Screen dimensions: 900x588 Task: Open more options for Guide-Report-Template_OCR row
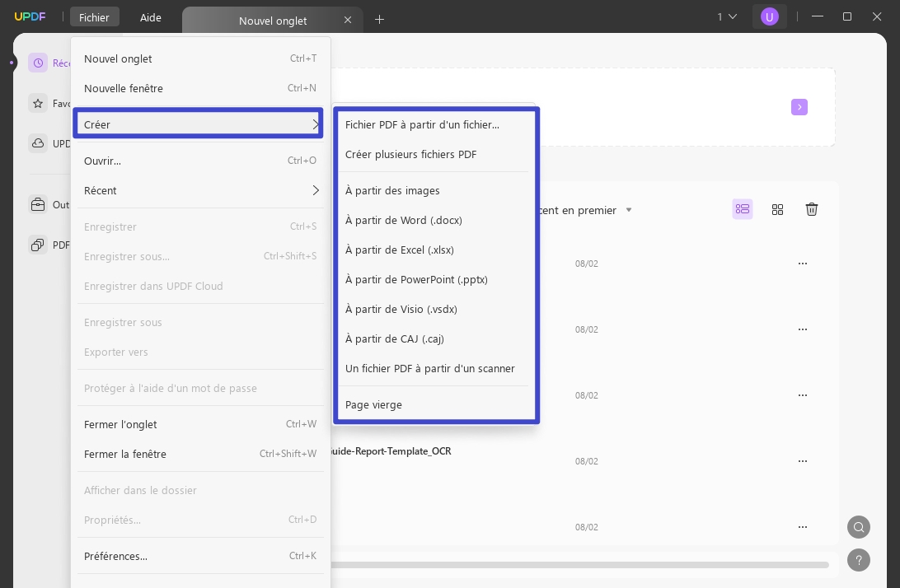point(803,461)
